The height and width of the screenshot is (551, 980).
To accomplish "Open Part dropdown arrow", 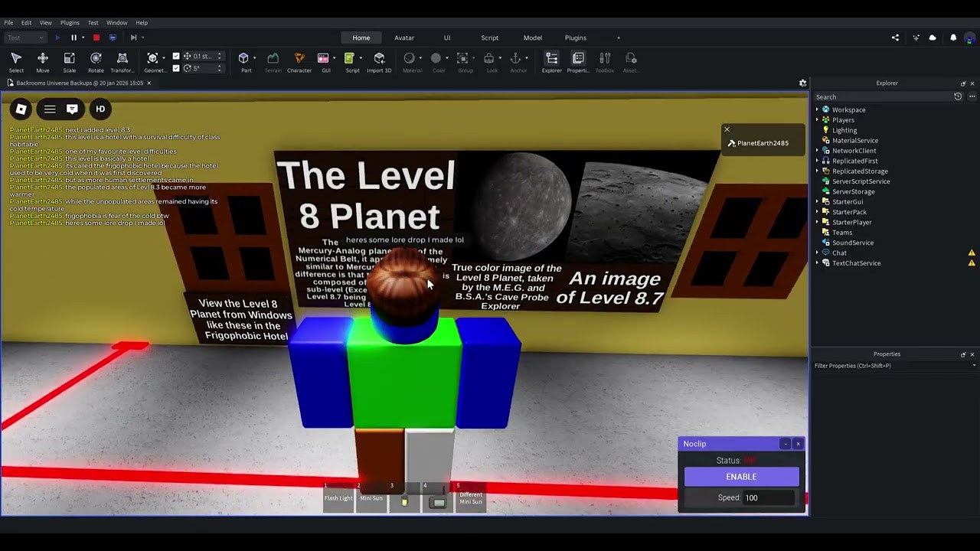I will point(254,58).
